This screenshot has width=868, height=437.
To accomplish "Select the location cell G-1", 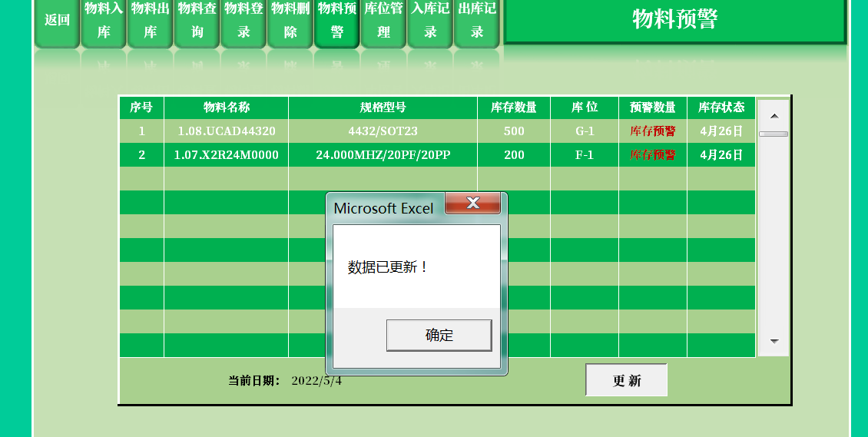I will point(585,131).
